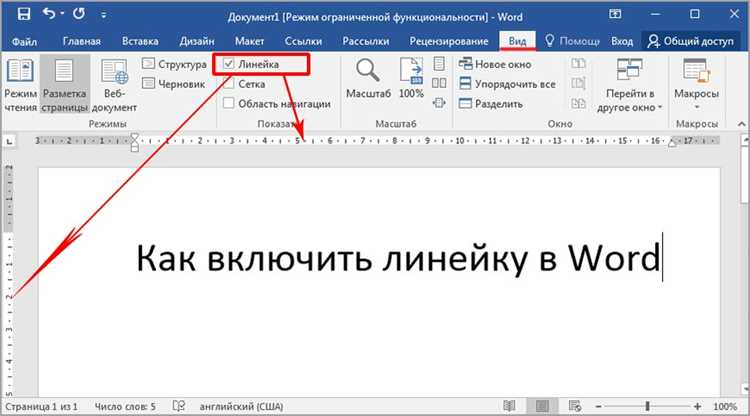Open the Quick Access Toolbar customize arrow

[x=103, y=15]
